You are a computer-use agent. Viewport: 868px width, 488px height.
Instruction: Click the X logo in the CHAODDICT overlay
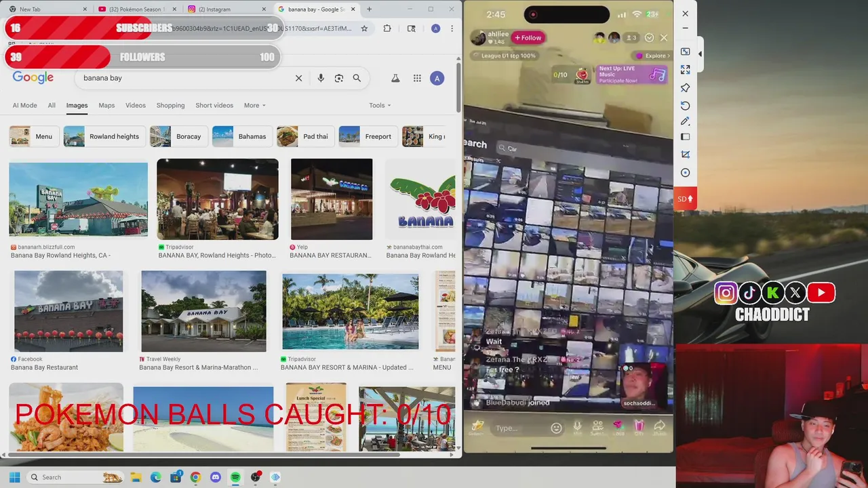(x=795, y=293)
